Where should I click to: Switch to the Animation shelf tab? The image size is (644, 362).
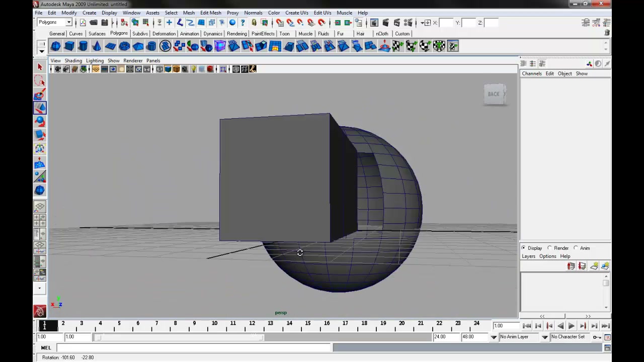189,34
